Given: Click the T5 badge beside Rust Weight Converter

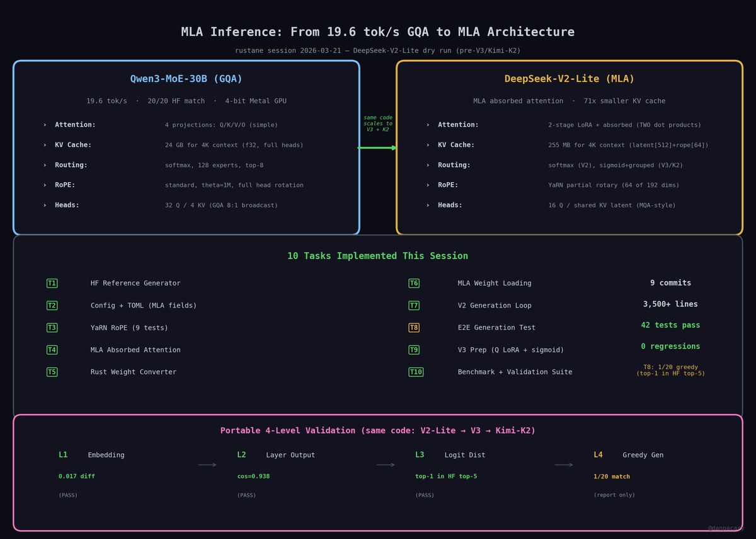Looking at the screenshot, I should point(52,372).
